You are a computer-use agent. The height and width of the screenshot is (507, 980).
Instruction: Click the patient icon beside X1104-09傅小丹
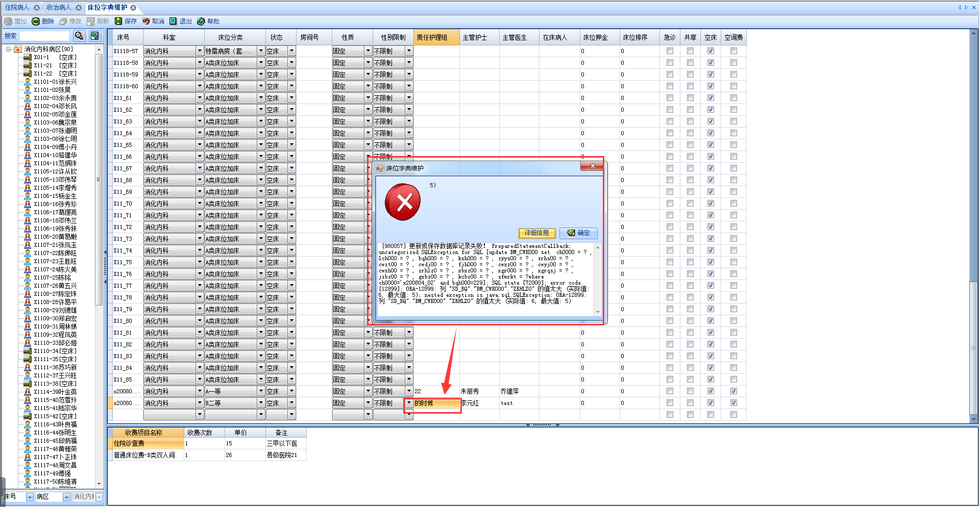[x=28, y=147]
